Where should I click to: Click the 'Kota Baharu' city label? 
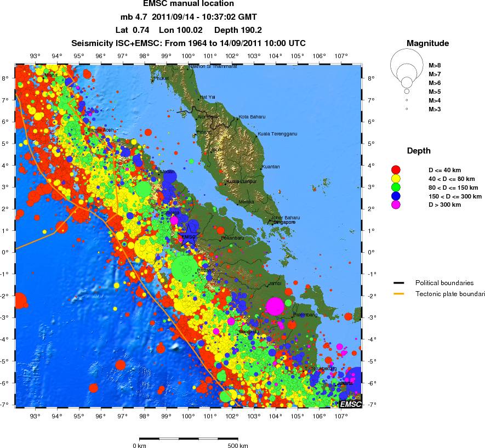point(252,117)
